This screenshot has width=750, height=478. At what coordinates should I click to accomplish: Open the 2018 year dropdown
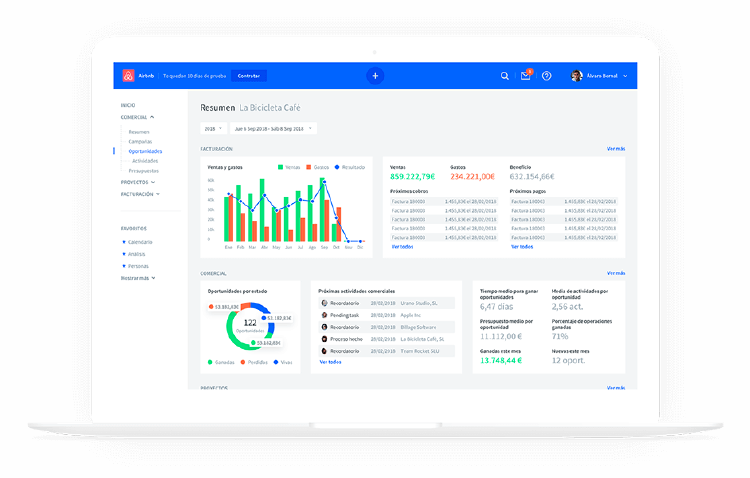tap(213, 128)
